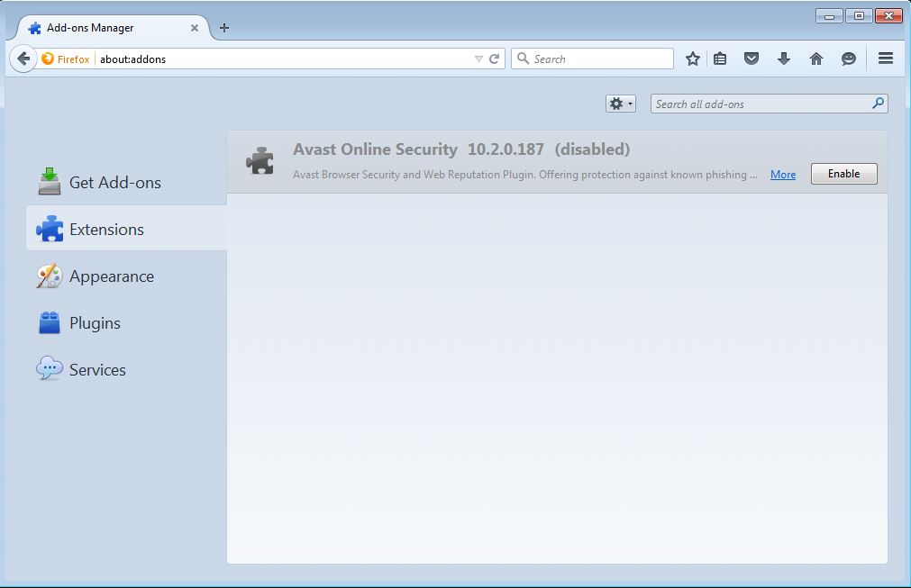The image size is (911, 588).
Task: Open the Plugins category
Action: [x=126, y=322]
